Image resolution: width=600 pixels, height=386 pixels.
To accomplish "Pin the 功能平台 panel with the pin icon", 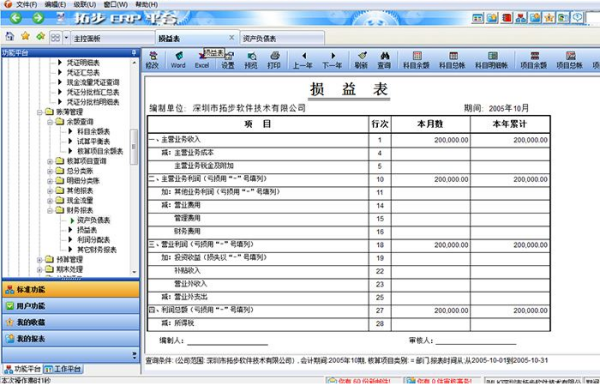I will coord(134,52).
